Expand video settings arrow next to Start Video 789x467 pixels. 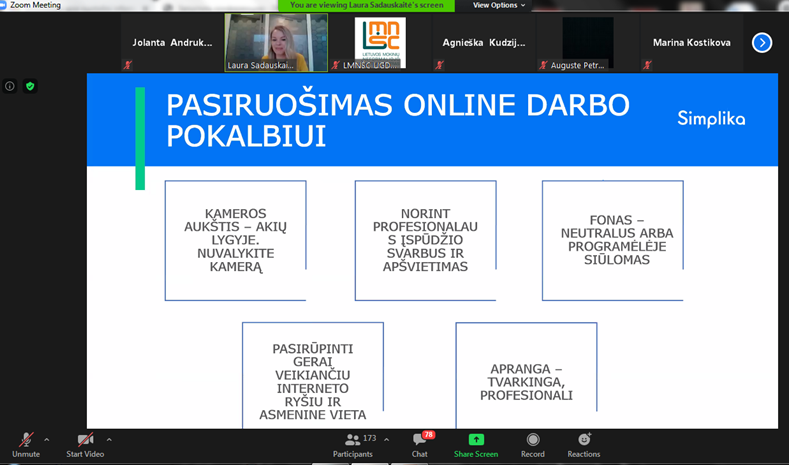(109, 440)
